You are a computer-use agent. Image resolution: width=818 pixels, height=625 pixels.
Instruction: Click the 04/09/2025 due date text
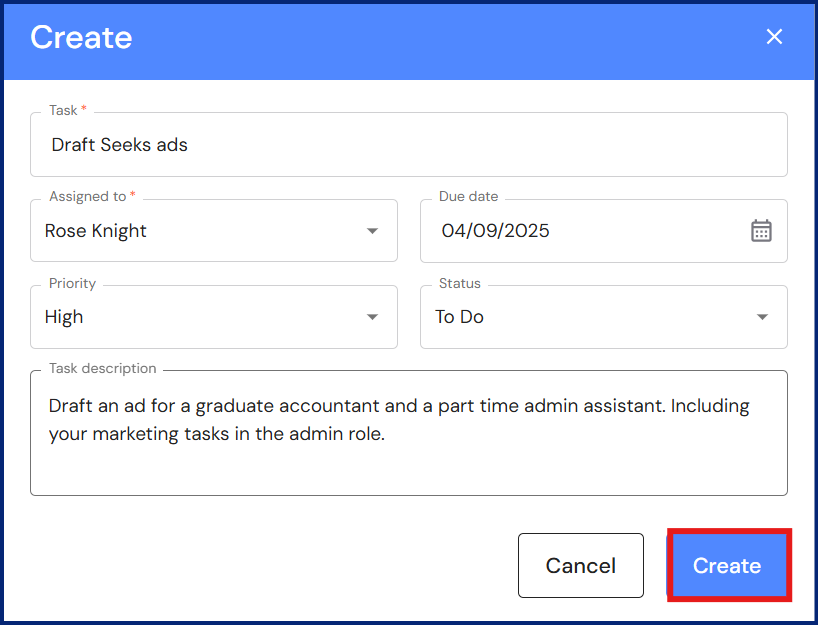coord(496,231)
